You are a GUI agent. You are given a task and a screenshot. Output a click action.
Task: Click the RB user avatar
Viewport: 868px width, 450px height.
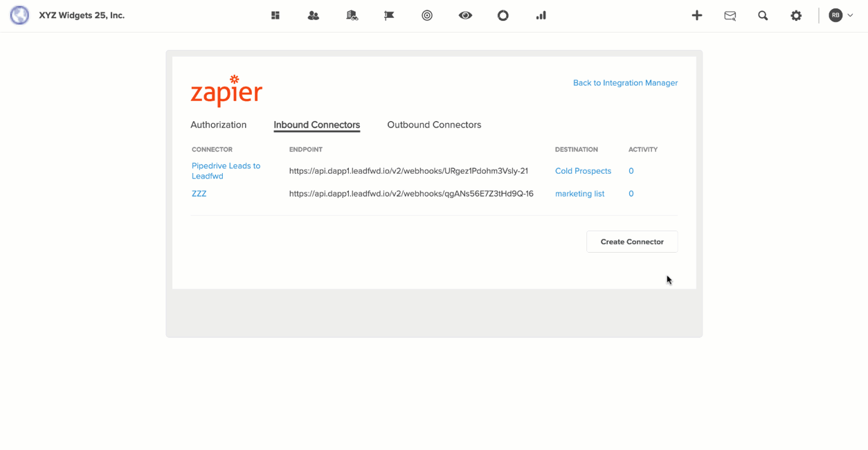tap(835, 15)
